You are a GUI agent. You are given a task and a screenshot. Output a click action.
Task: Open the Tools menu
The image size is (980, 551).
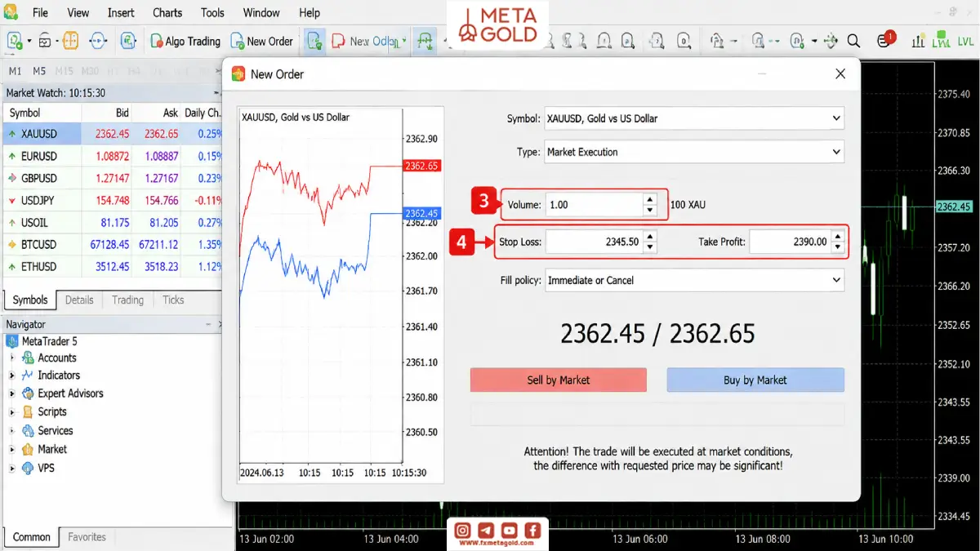pyautogui.click(x=212, y=13)
